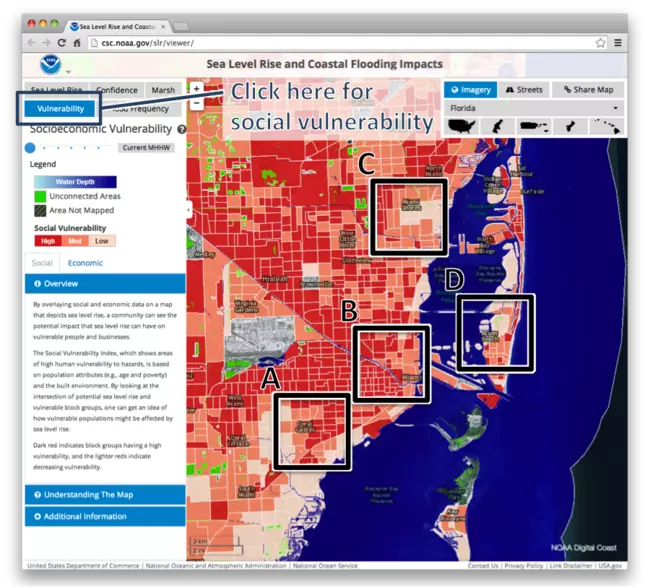The width and height of the screenshot is (650, 587).
Task: Bookmark page with star icon
Action: pos(600,43)
